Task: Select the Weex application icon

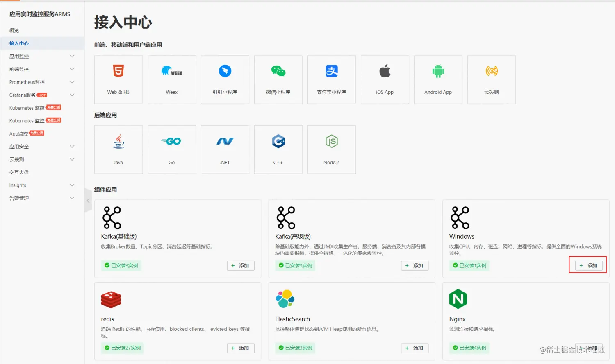Action: (172, 71)
